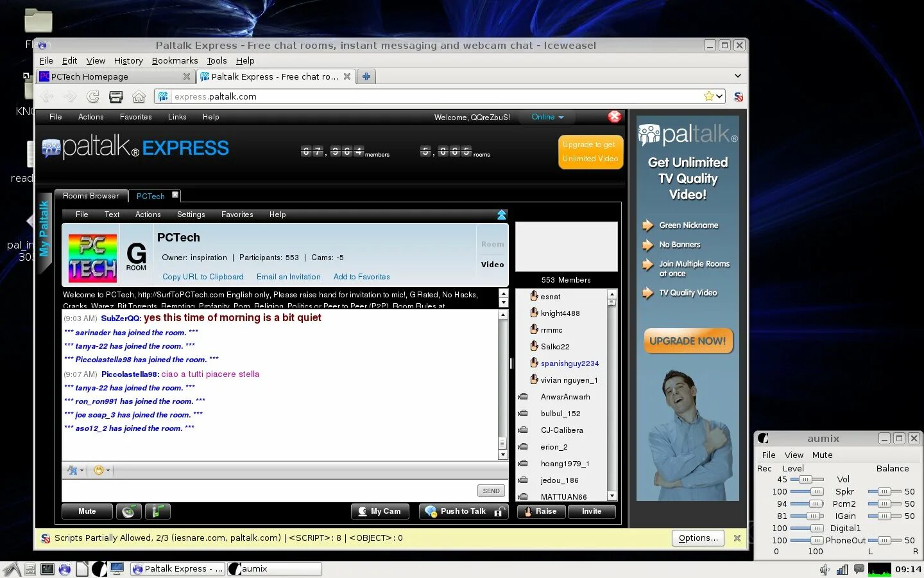Toggle Raise hand button
Image resolution: width=924 pixels, height=578 pixels.
point(542,511)
